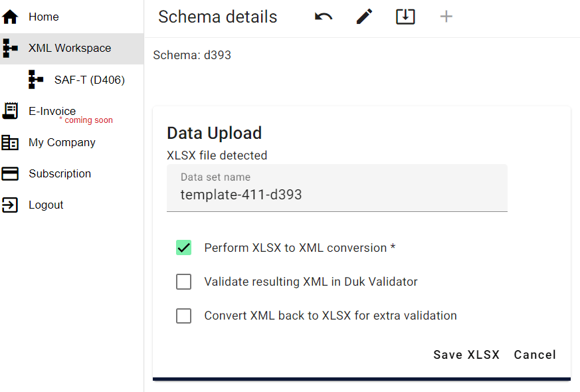Click the pencil edit icon
Screen dimensions: 580x392
coord(364,17)
